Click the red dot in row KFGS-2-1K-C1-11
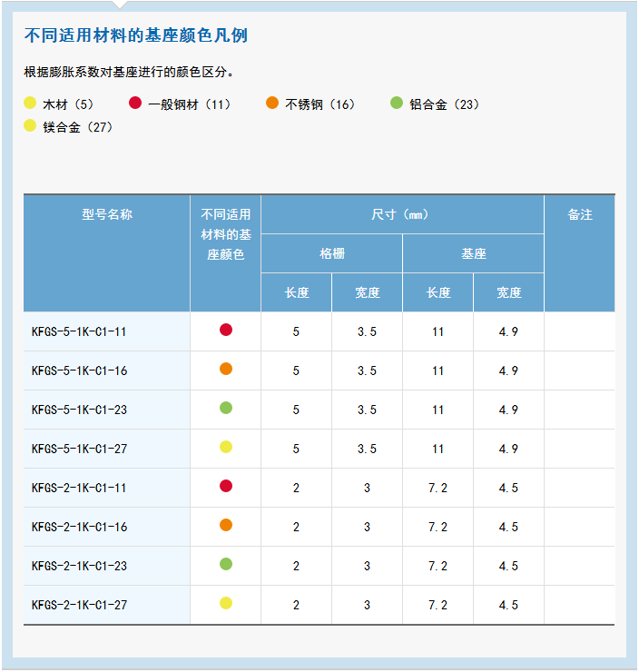Viewport: 639px width, 672px height. (226, 486)
